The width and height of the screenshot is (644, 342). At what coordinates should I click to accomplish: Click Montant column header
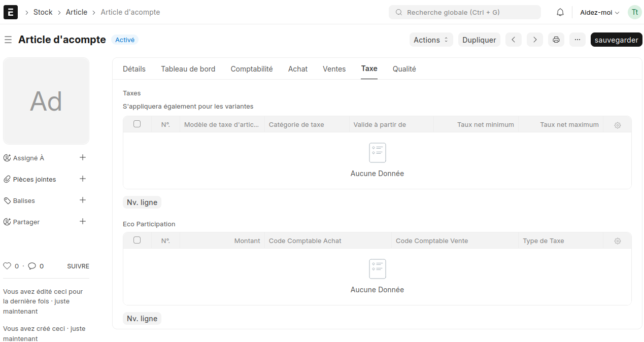click(222, 241)
